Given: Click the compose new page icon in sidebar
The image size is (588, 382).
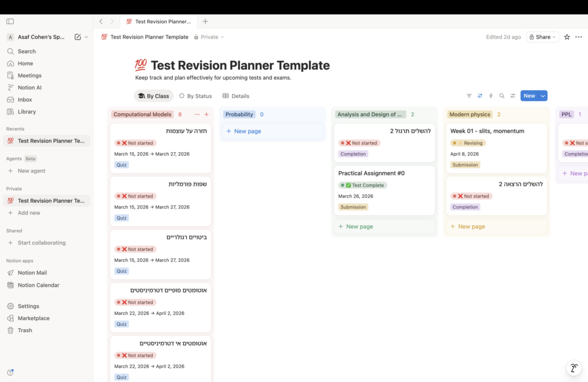Looking at the screenshot, I should pos(78,37).
